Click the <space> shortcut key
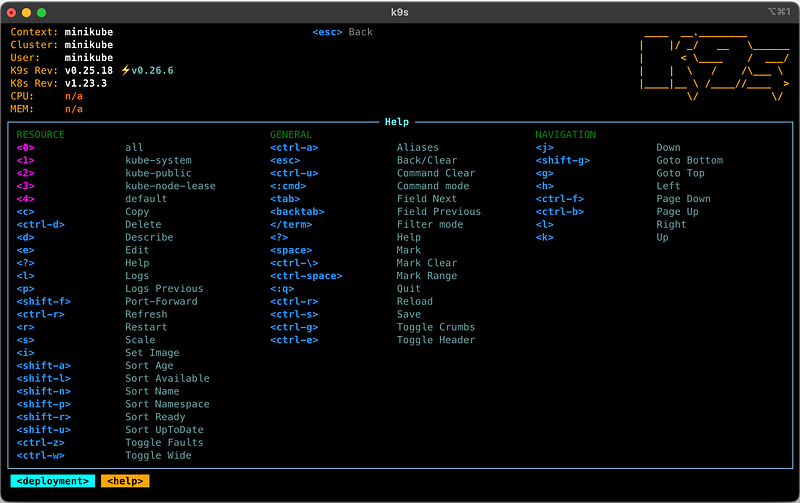Viewport: 800px width, 503px height. click(x=291, y=250)
